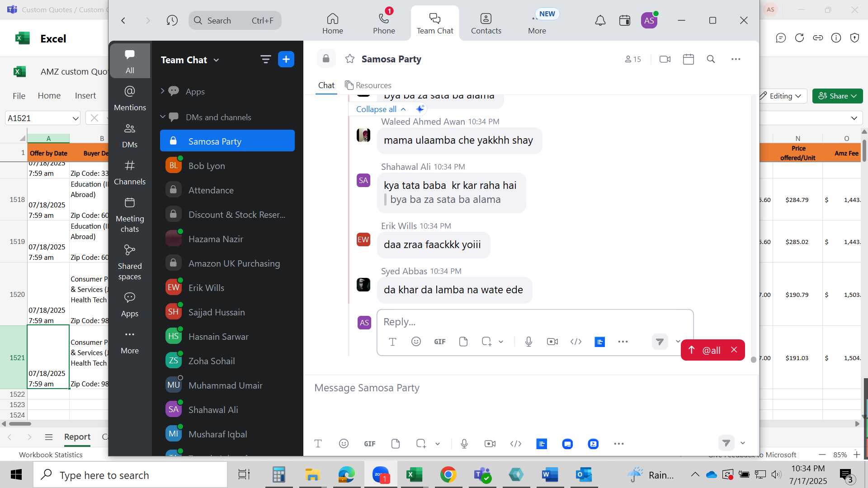The image size is (868, 488).
Task: Open the Excel Name Box dropdown
Action: [x=75, y=118]
